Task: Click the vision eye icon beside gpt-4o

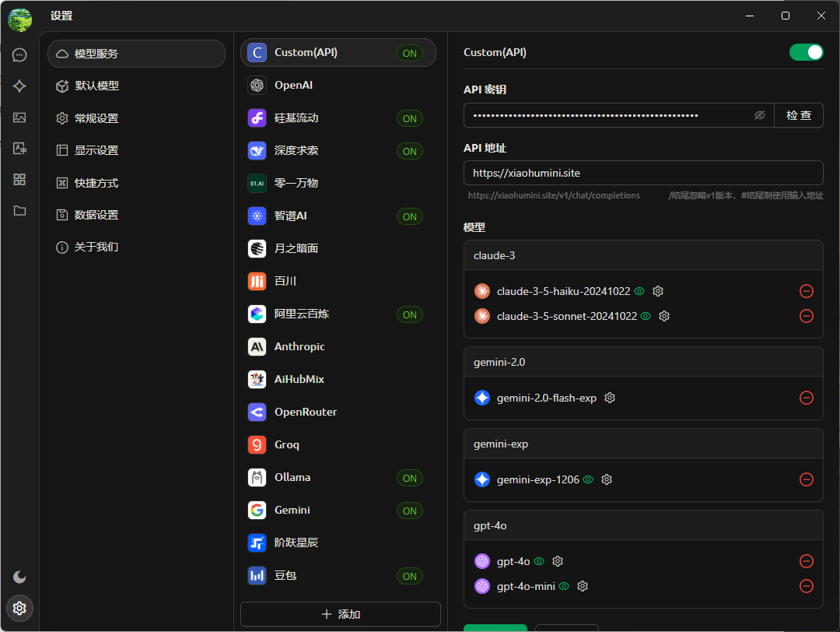Action: point(539,561)
